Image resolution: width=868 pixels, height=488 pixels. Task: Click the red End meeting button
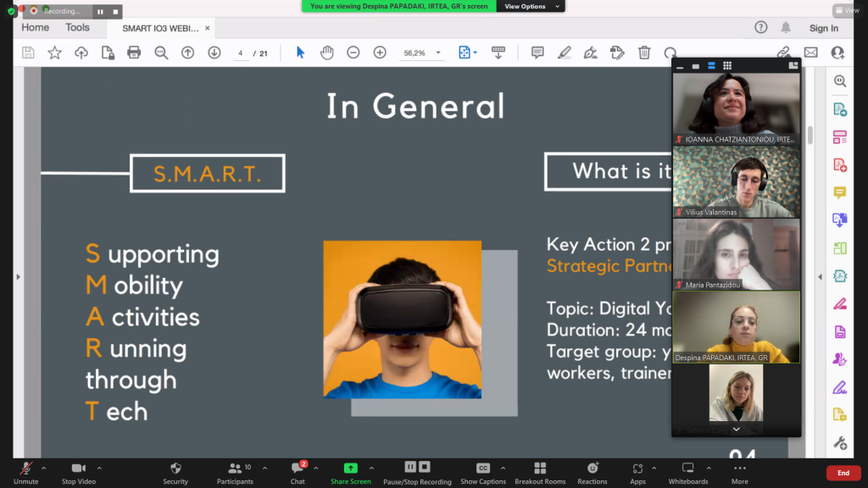843,473
